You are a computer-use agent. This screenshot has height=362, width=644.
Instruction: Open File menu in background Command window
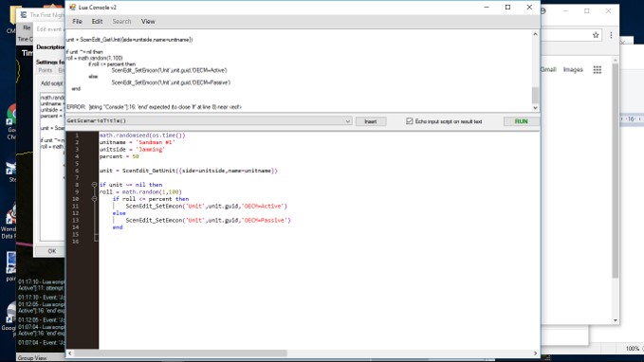tap(27, 27)
